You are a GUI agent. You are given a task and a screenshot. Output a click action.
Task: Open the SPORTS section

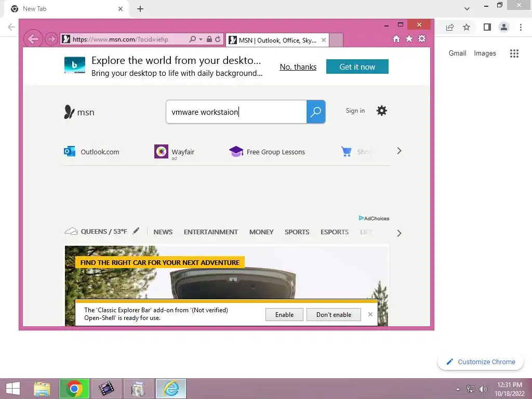(297, 232)
